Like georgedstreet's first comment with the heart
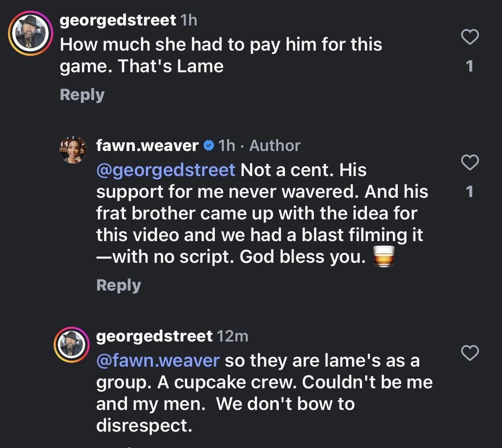The width and height of the screenshot is (502, 448). coord(470,37)
